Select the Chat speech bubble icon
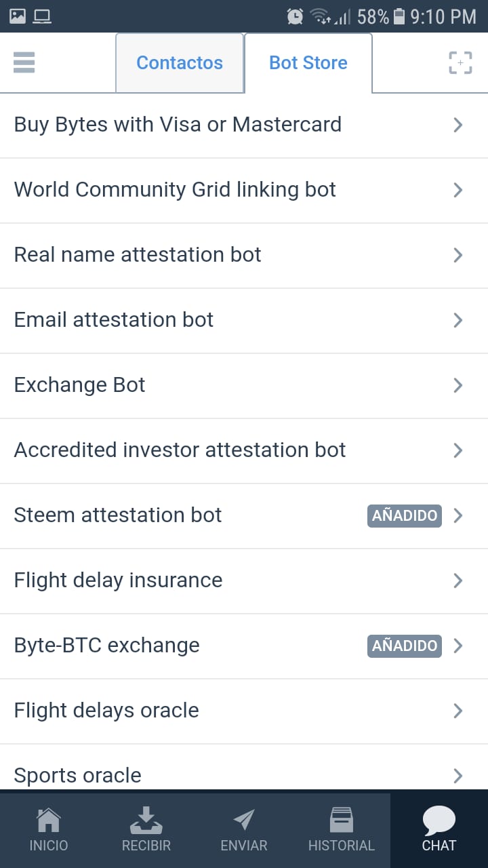The height and width of the screenshot is (868, 488). coord(439,821)
